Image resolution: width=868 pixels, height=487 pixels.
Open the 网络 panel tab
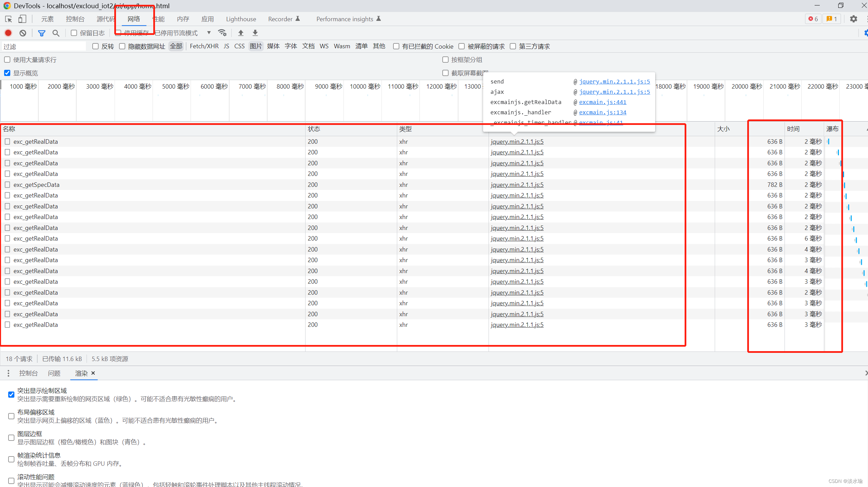click(134, 19)
